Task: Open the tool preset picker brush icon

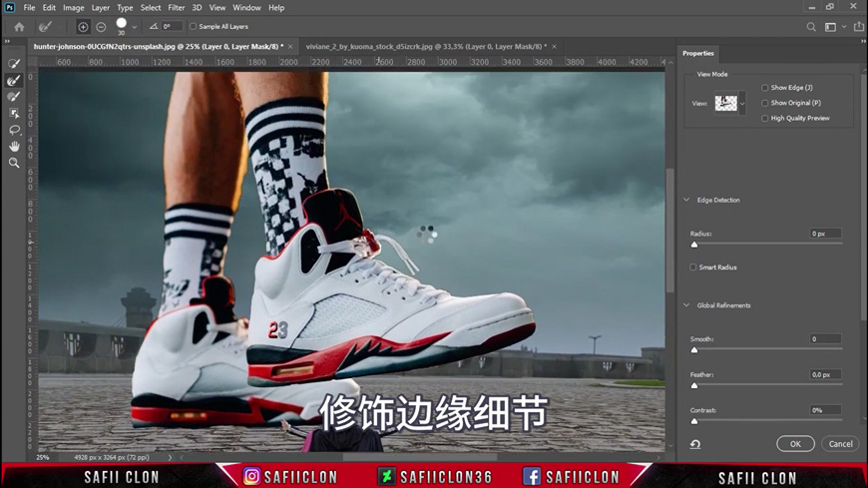Action: (45, 27)
